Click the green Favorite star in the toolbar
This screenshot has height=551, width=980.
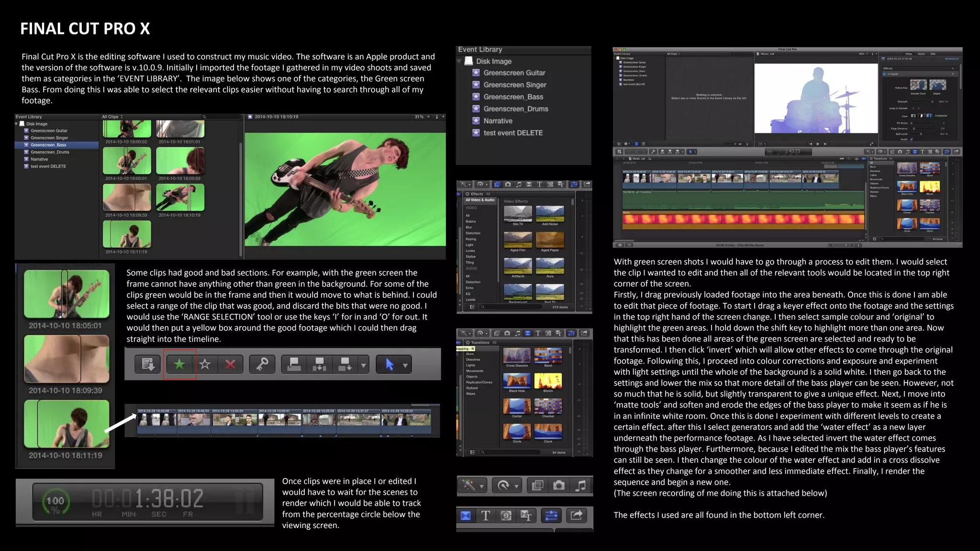point(179,364)
